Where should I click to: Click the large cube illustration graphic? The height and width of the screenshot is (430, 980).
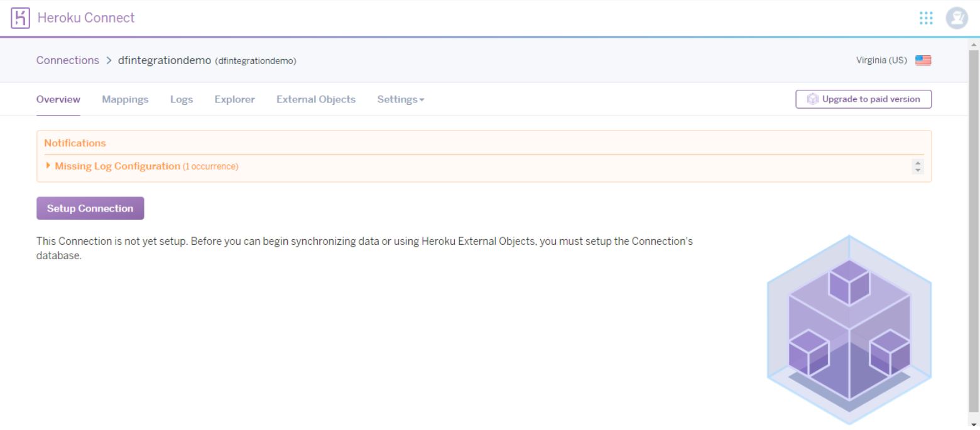coord(849,330)
